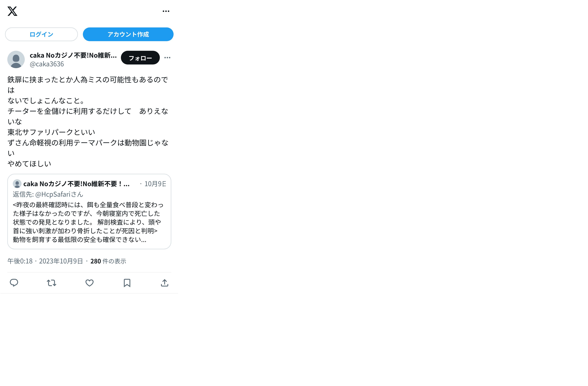Click the ログイン button

[41, 34]
